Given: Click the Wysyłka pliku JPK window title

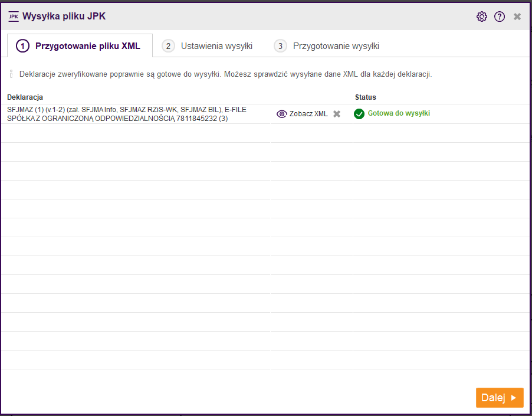Looking at the screenshot, I should pyautogui.click(x=64, y=17).
